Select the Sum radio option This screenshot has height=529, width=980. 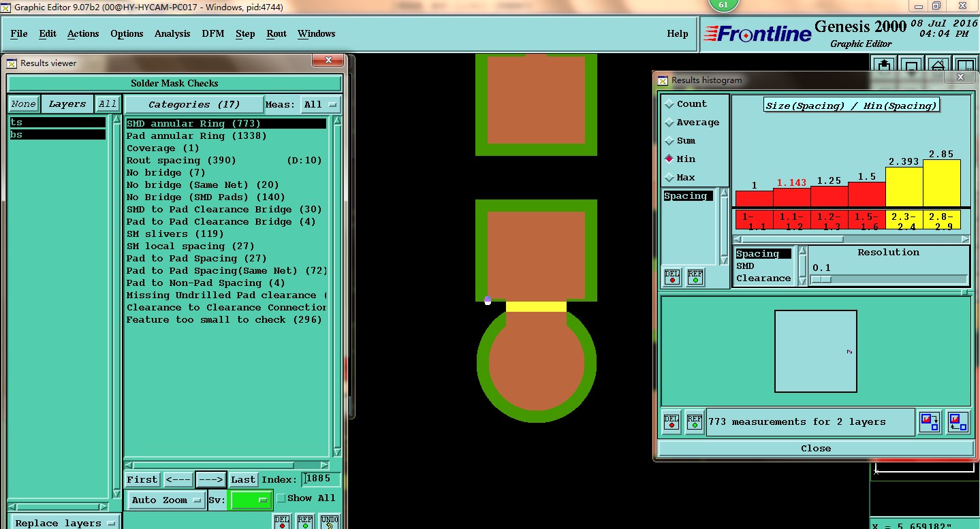[x=669, y=141]
